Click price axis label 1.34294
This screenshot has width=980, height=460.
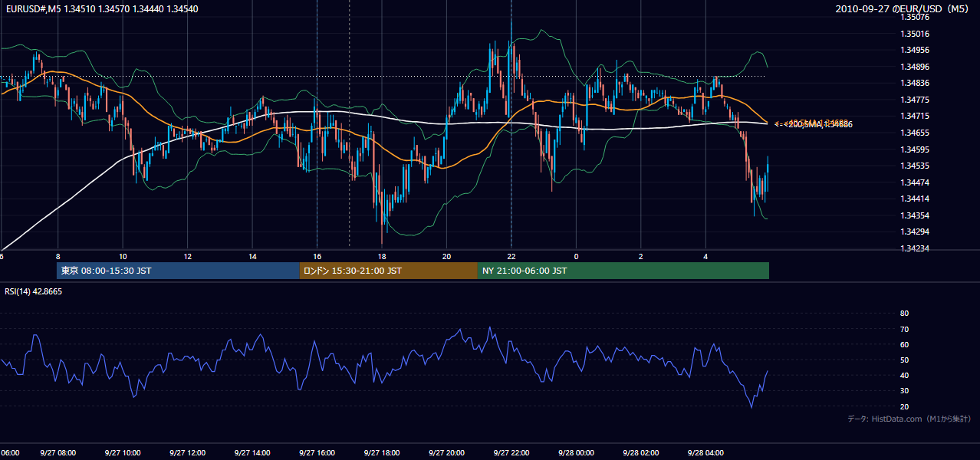[x=915, y=232]
